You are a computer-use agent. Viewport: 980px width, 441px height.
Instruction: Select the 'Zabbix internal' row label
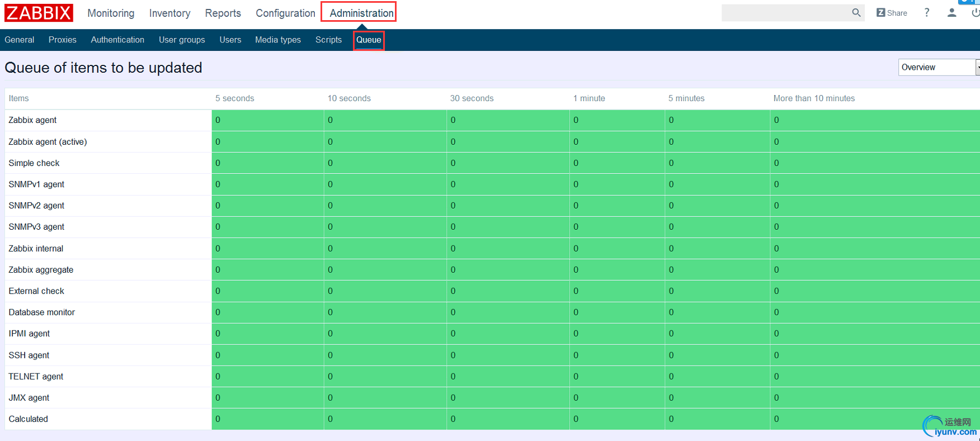(36, 249)
